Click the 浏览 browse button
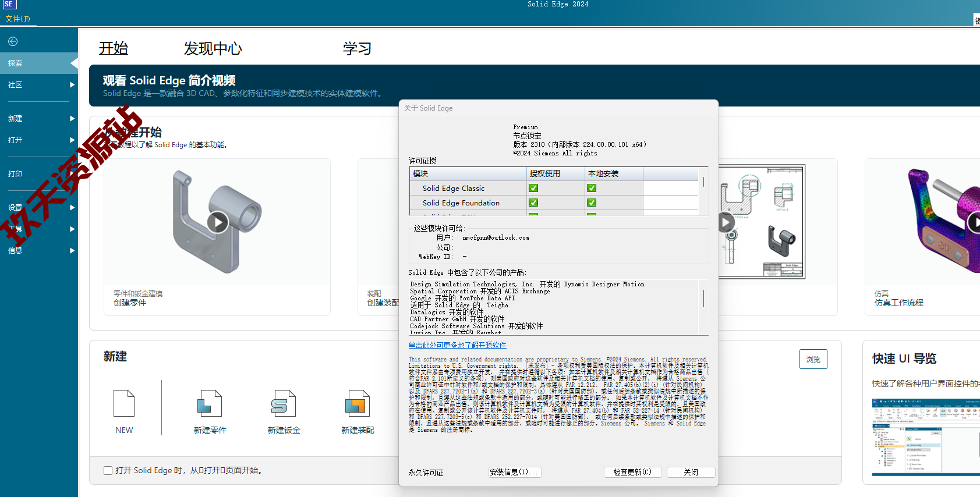Viewport: 980px width, 497px height. click(813, 359)
